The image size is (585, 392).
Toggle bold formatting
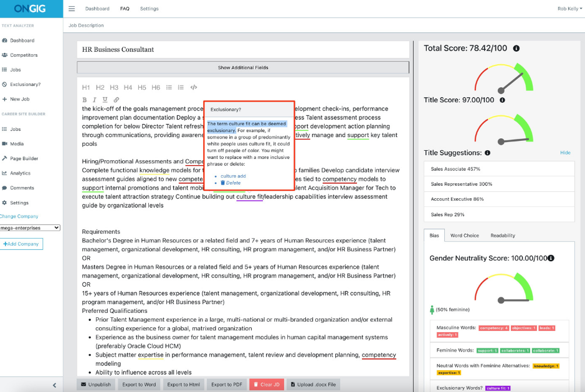85,100
